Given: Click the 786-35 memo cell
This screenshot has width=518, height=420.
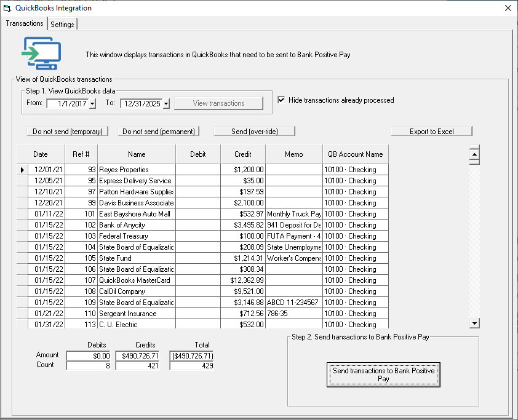Looking at the screenshot, I should click(293, 314).
